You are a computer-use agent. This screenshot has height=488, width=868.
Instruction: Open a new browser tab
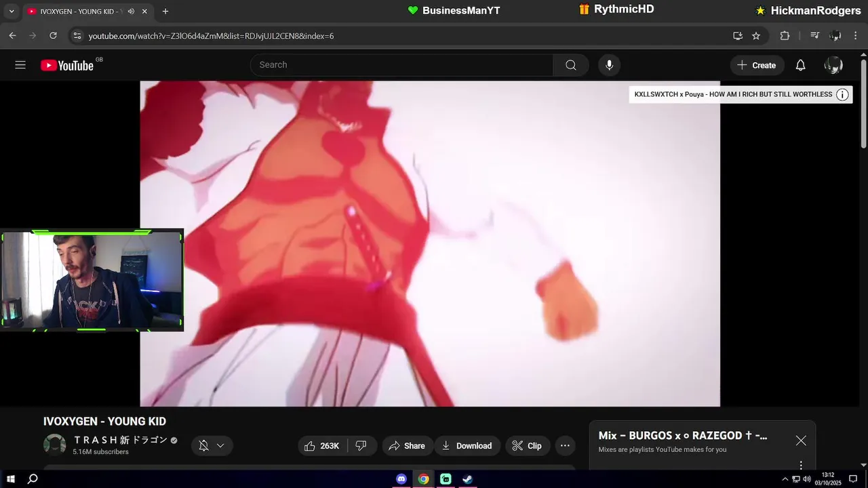tap(165, 12)
